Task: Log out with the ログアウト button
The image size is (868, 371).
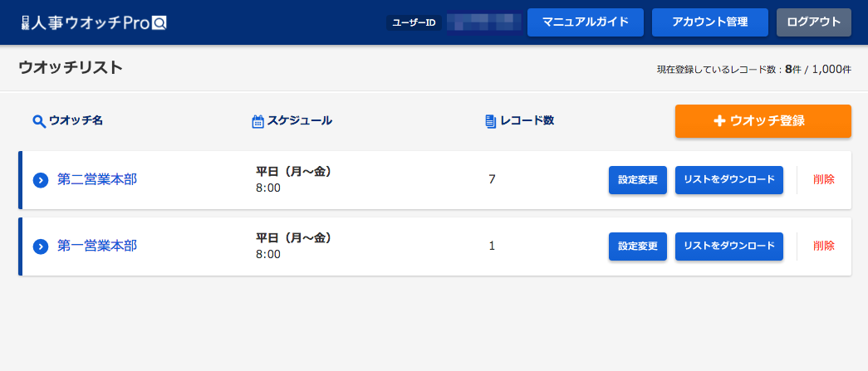Action: coord(814,22)
